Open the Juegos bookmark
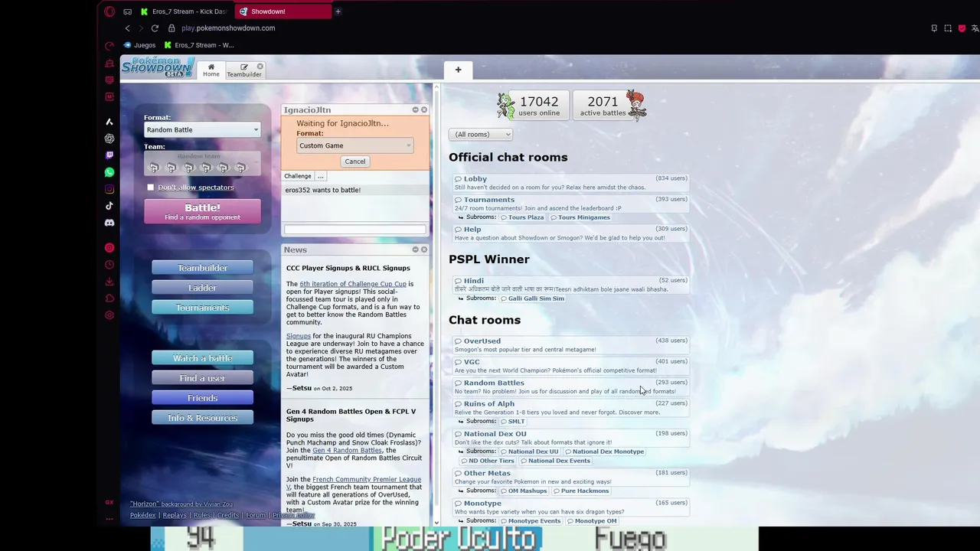The height and width of the screenshot is (551, 980). pyautogui.click(x=139, y=45)
